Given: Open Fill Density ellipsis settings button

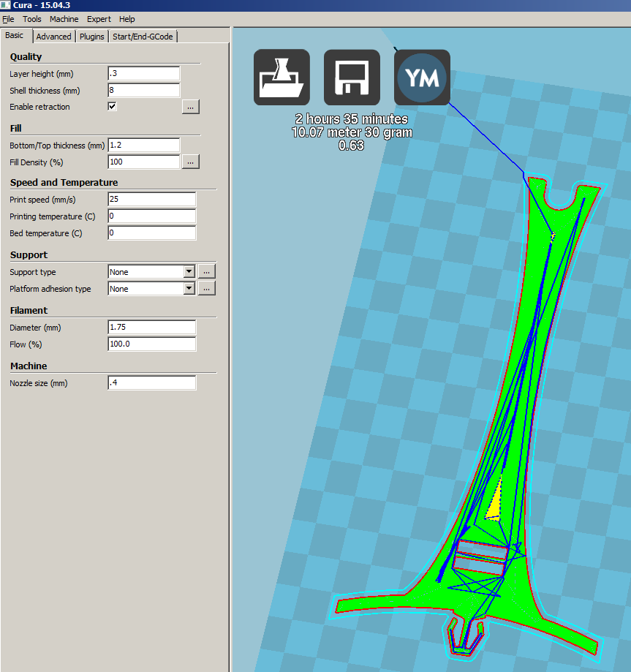Looking at the screenshot, I should [191, 162].
